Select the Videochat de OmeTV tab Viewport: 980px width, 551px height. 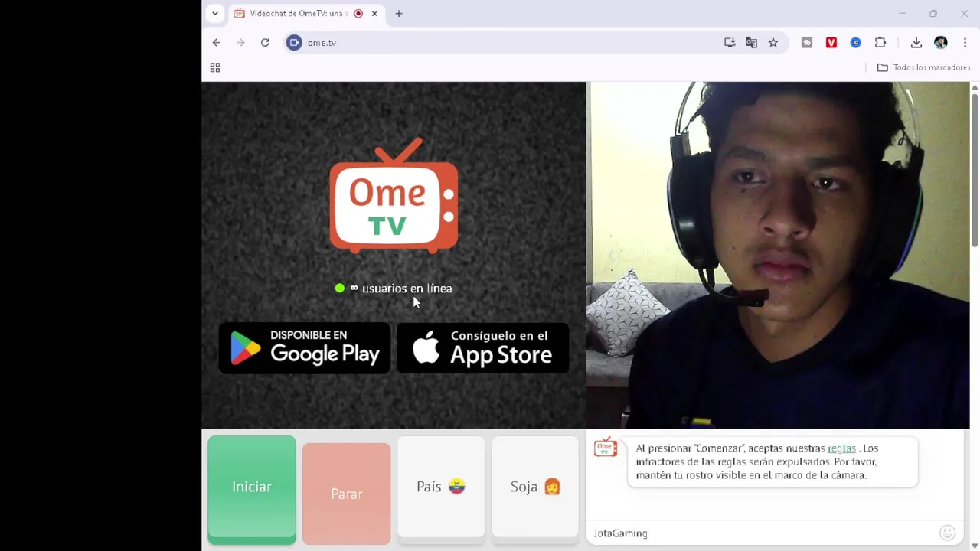pos(306,13)
